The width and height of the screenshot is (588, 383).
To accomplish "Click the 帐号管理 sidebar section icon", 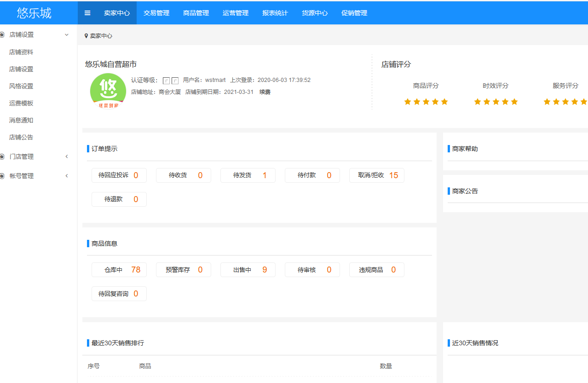I will 2,175.
